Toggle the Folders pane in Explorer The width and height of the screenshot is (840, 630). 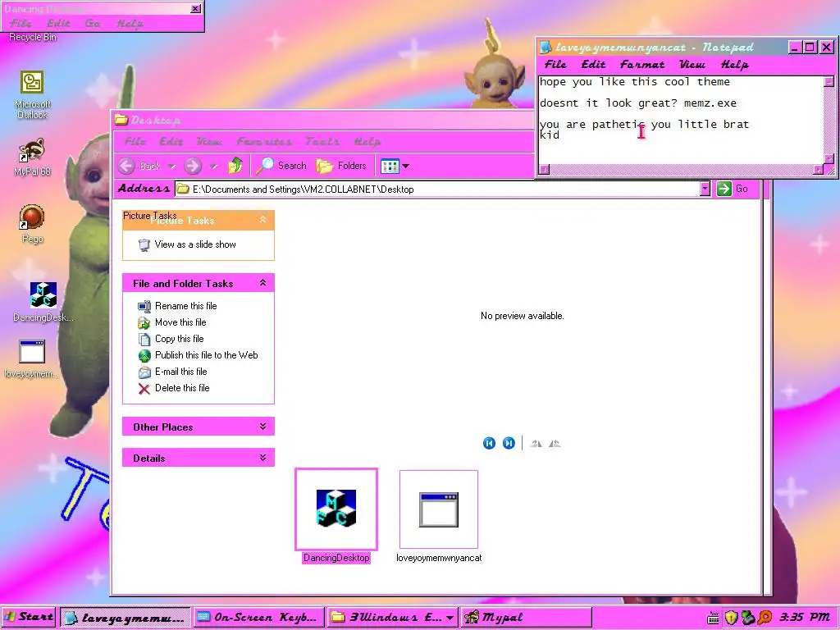[341, 166]
